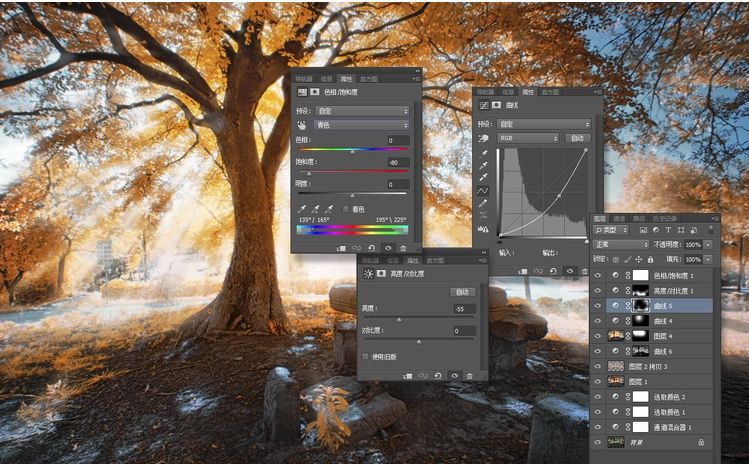Screen dimensions: 749x464
Task: Open the 正常 blend mode dropdown
Action: (x=620, y=244)
